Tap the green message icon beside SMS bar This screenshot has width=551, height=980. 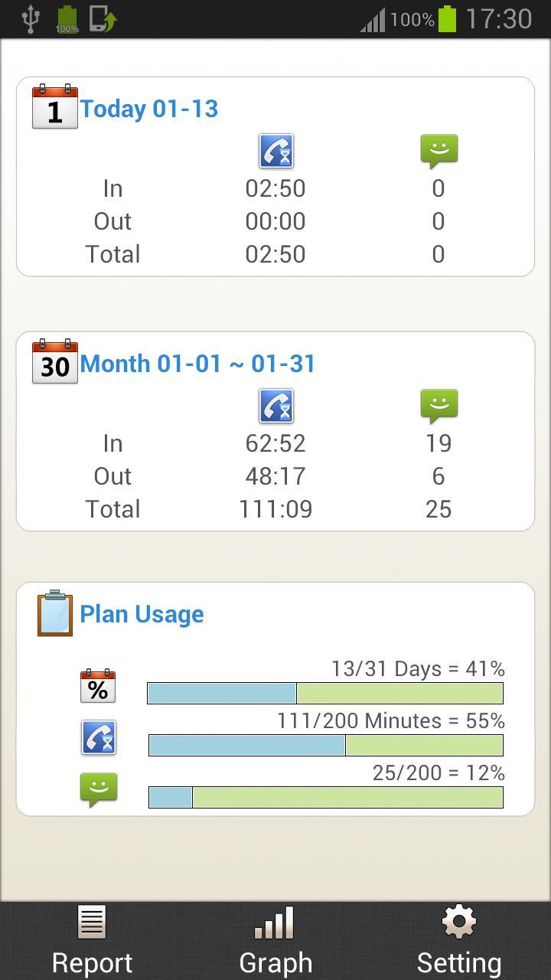(x=99, y=789)
